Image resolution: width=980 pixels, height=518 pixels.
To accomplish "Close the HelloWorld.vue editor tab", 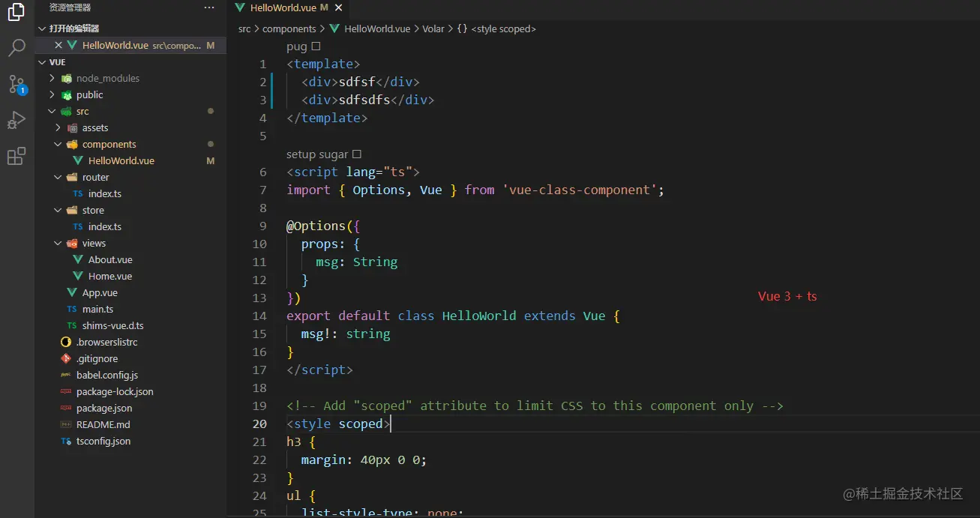I will point(339,7).
